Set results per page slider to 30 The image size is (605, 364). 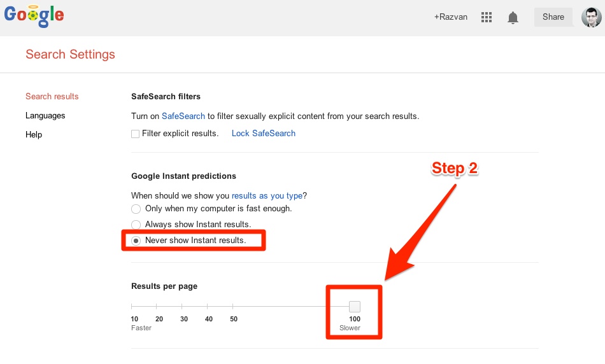(181, 307)
